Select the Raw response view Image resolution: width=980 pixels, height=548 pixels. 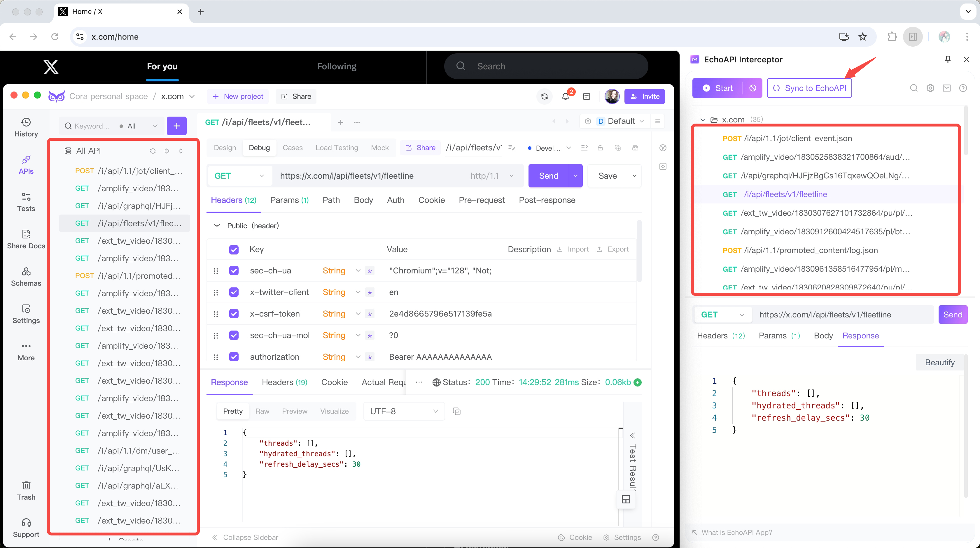coord(262,412)
